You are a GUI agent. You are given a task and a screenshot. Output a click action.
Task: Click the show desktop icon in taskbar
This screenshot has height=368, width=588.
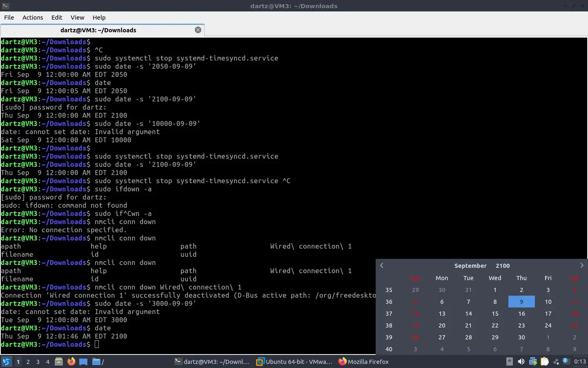tap(83, 361)
